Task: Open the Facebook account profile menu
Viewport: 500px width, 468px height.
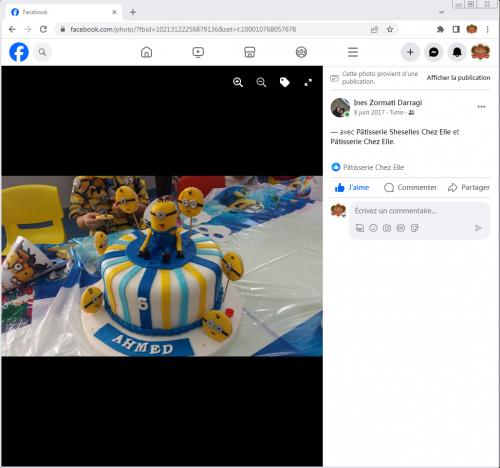Action: click(480, 52)
